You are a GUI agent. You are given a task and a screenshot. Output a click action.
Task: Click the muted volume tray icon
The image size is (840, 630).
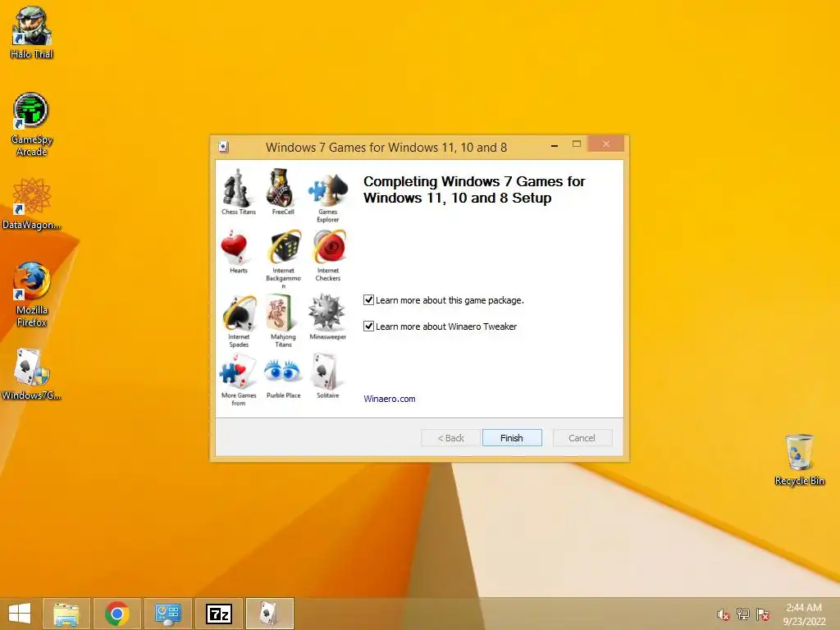(723, 614)
